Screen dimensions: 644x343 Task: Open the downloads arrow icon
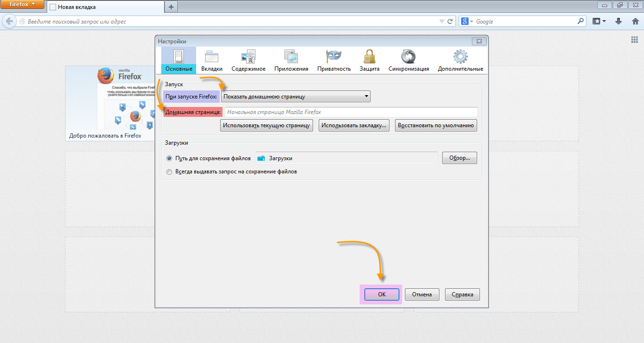pos(619,21)
